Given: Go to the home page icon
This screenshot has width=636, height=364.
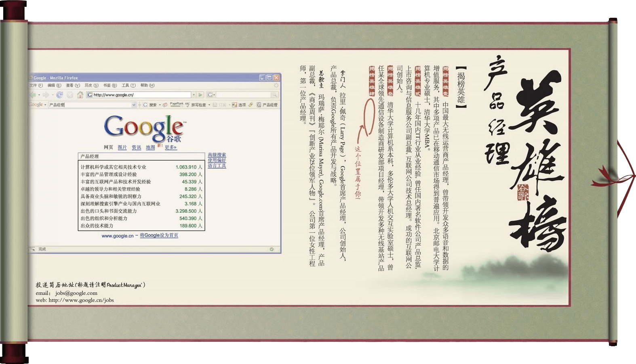Looking at the screenshot, I should click(x=80, y=95).
